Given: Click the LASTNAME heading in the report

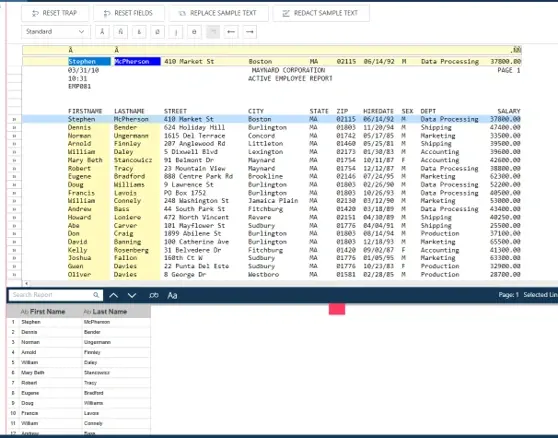Looking at the screenshot, I should pyautogui.click(x=129, y=111).
